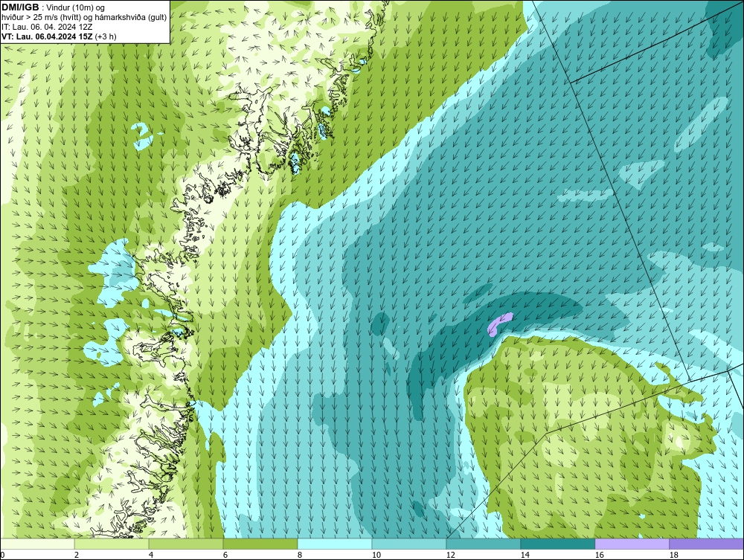744x560 pixels.
Task: Click the legend label "12"
Action: [450, 555]
